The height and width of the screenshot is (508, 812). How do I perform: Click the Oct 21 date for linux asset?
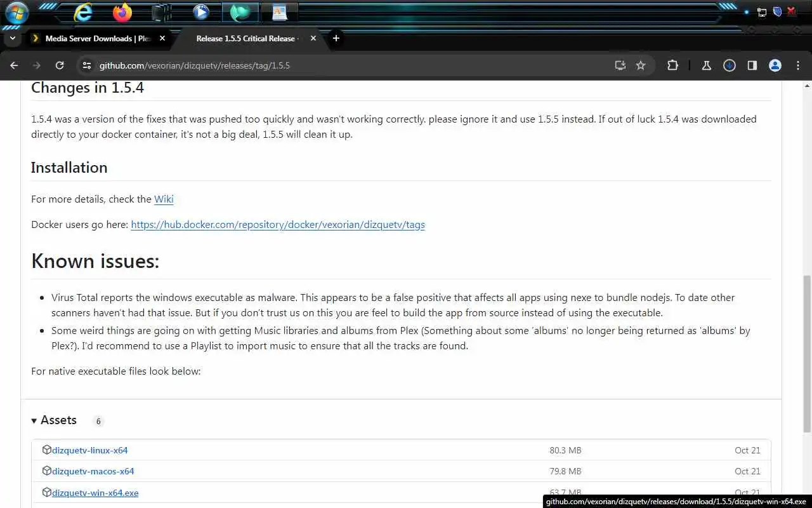tap(747, 450)
